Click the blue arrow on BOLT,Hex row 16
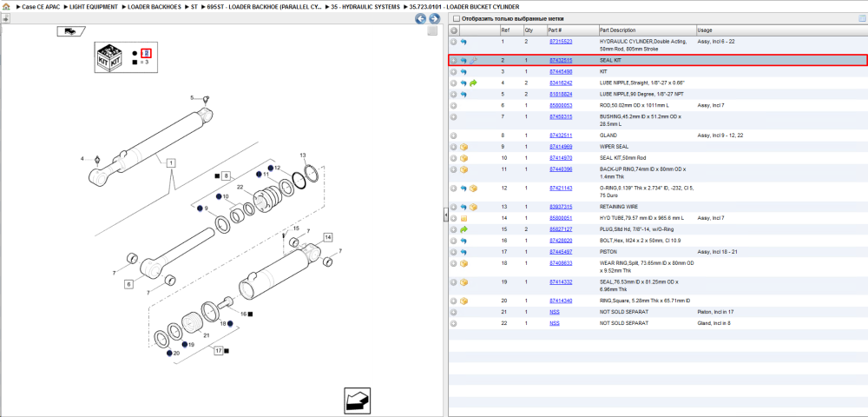Screen dimensions: 868x417 coord(464,241)
